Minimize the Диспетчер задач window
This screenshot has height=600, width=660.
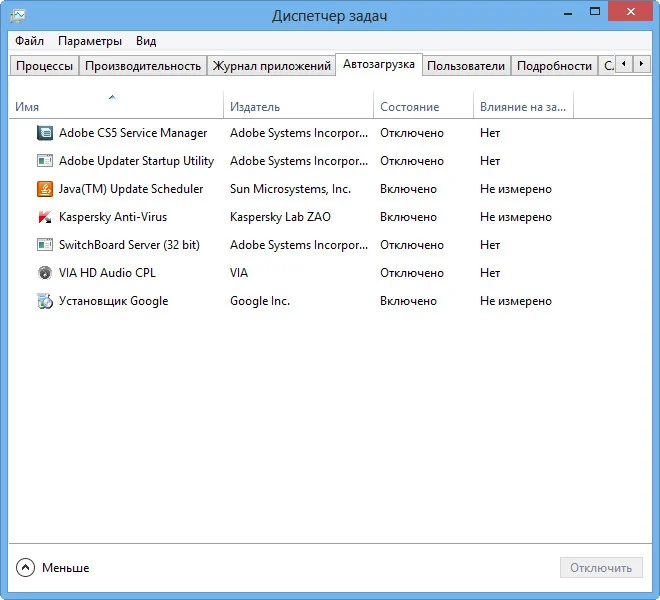point(568,13)
